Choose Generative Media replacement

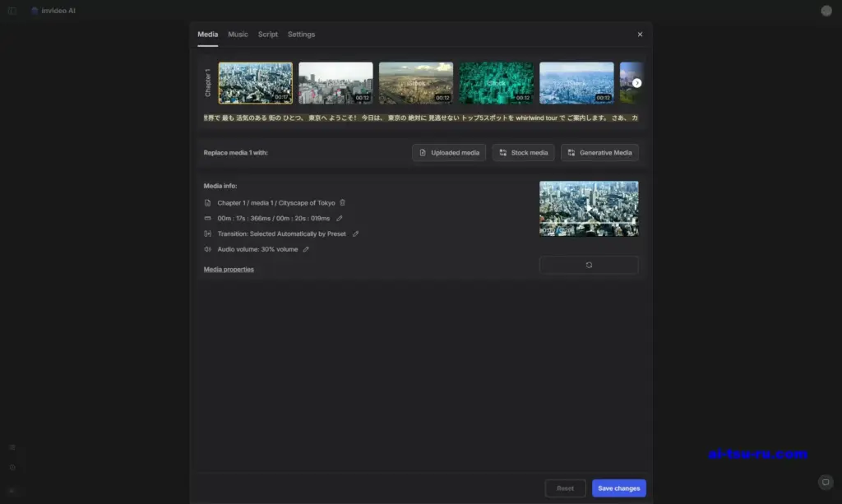point(599,152)
